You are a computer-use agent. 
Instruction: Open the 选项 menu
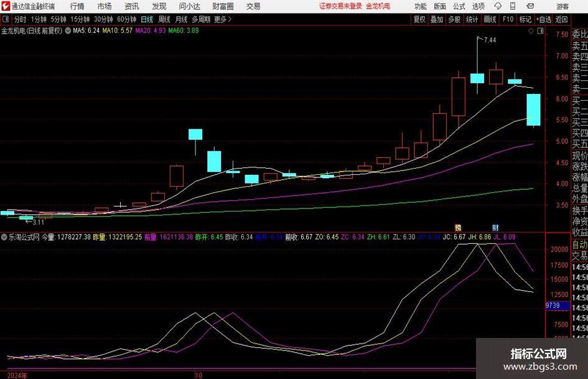[x=478, y=6]
